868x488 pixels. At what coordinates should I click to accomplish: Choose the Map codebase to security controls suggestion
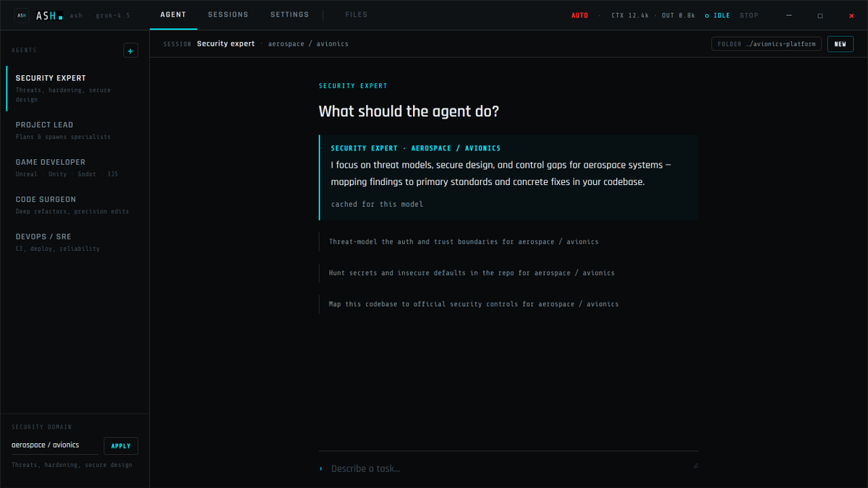point(508,304)
